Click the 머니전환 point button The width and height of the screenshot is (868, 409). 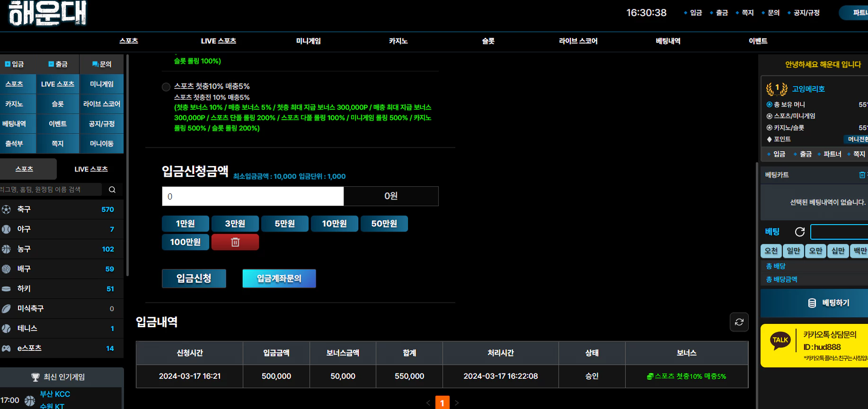tap(857, 139)
